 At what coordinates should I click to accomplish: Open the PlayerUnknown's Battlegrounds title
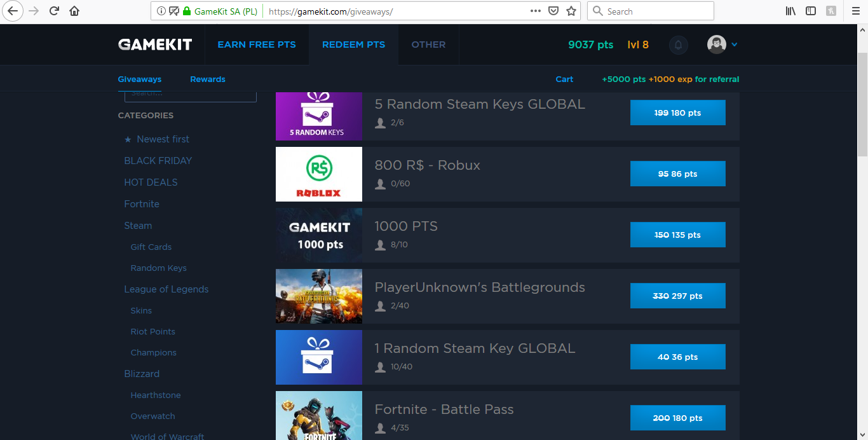click(480, 287)
